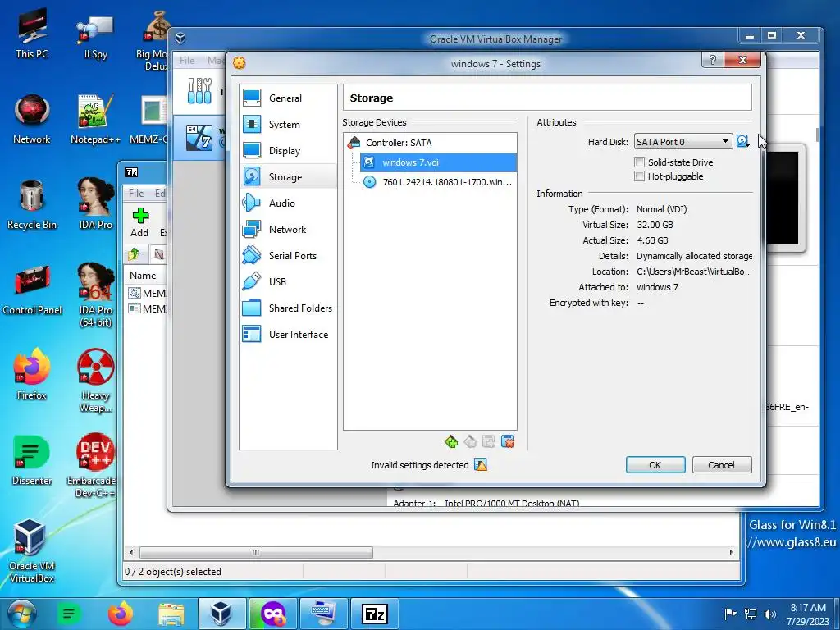Screen dimensions: 840x630
Task: Open the System settings category
Action: [x=288, y=125]
